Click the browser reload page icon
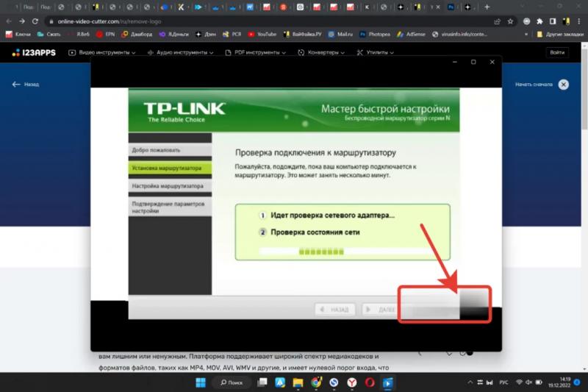588x392 pixels. point(35,21)
